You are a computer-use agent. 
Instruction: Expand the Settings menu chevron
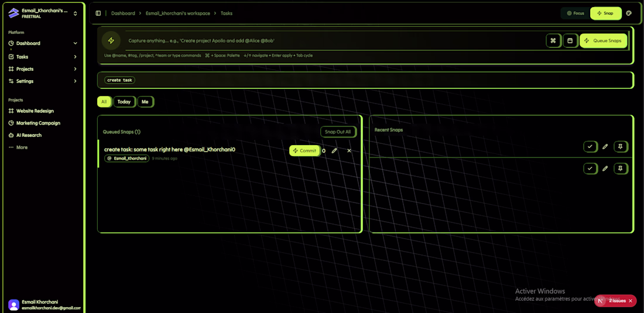pyautogui.click(x=75, y=81)
